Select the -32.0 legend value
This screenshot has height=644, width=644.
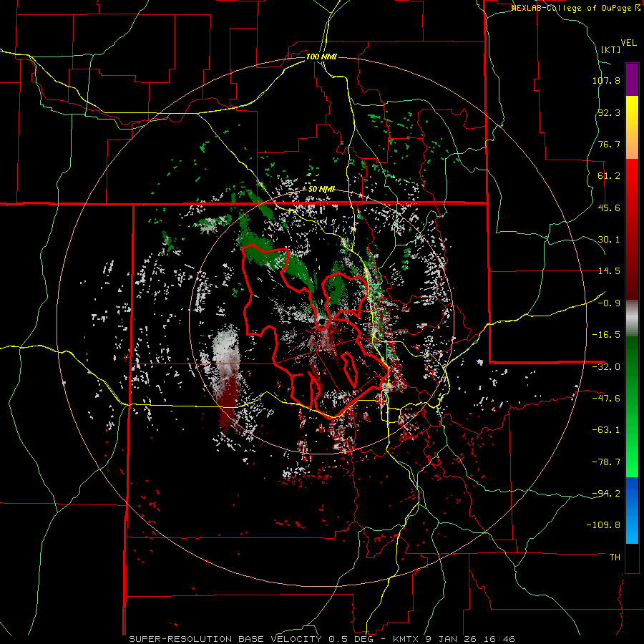pyautogui.click(x=606, y=367)
